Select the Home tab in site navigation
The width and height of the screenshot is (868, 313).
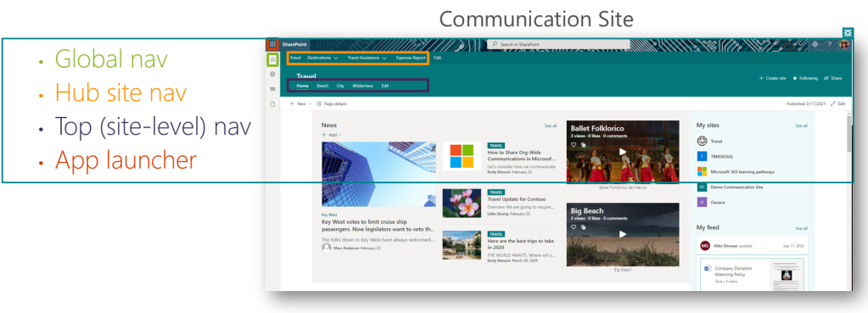(302, 86)
